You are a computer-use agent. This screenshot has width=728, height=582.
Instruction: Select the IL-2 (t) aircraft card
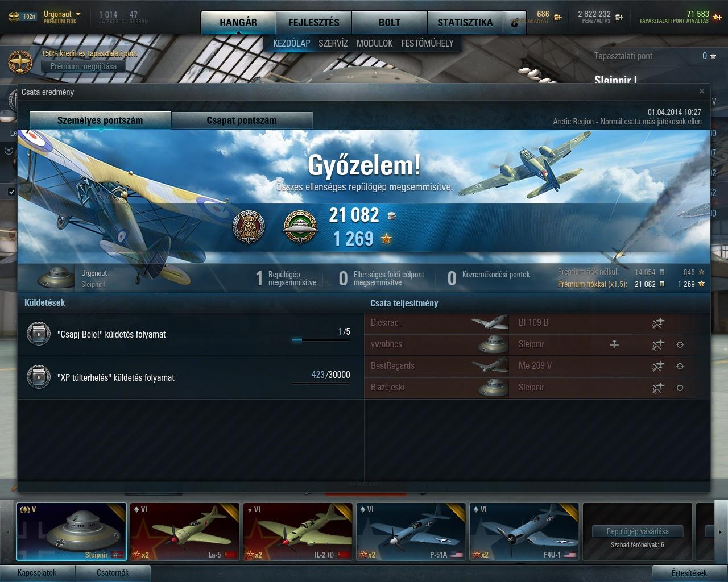(298, 532)
